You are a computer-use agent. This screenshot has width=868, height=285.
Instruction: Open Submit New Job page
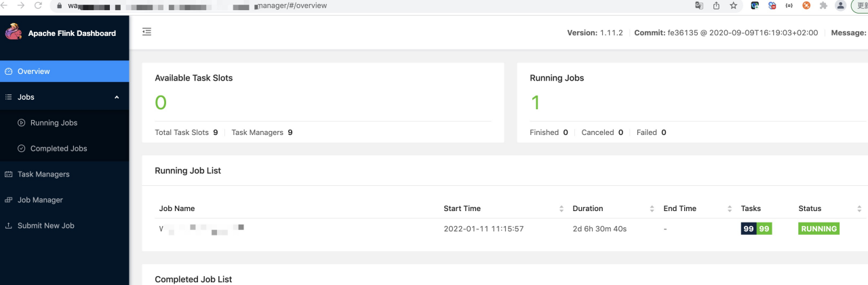click(x=45, y=226)
